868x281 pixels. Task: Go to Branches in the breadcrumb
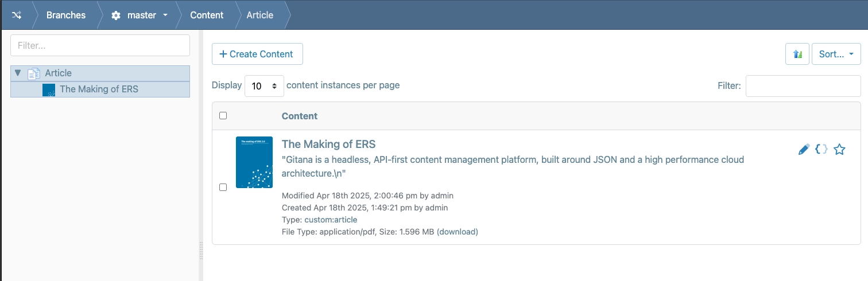66,15
